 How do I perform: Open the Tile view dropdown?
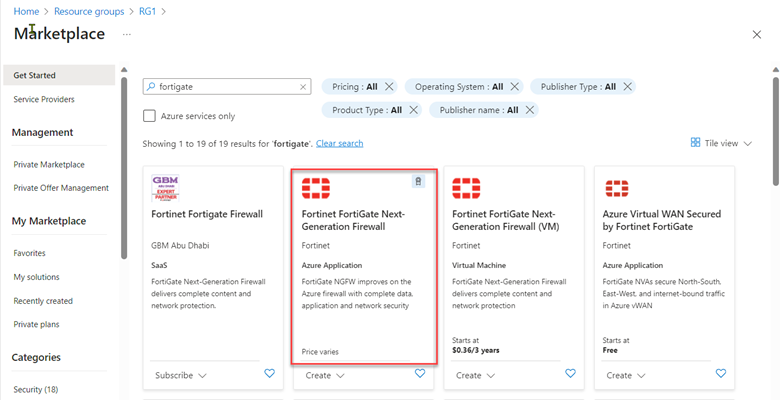tap(721, 143)
